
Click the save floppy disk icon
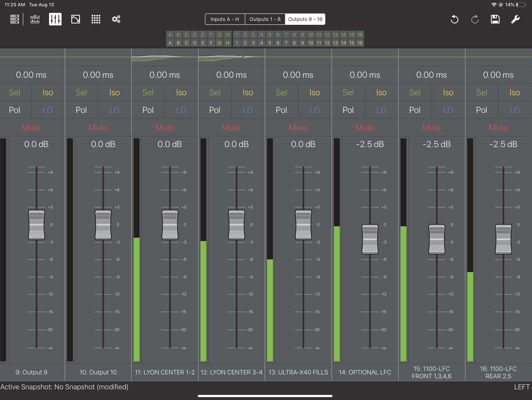click(x=495, y=19)
